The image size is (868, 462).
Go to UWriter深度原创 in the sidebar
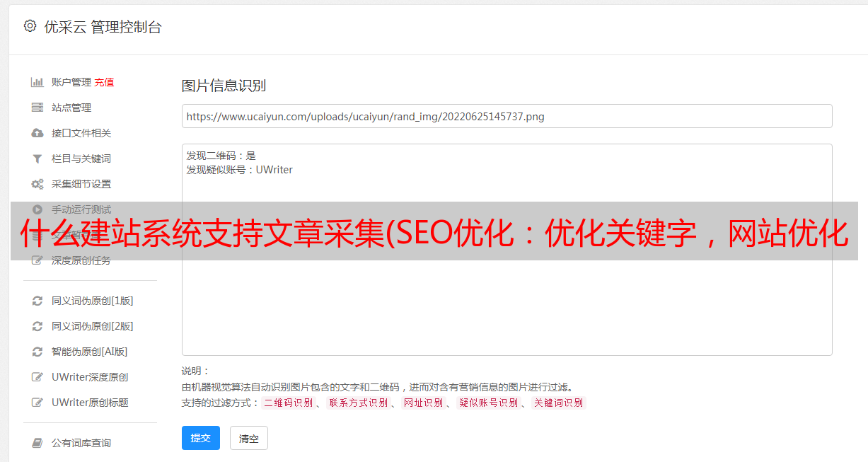coord(90,377)
